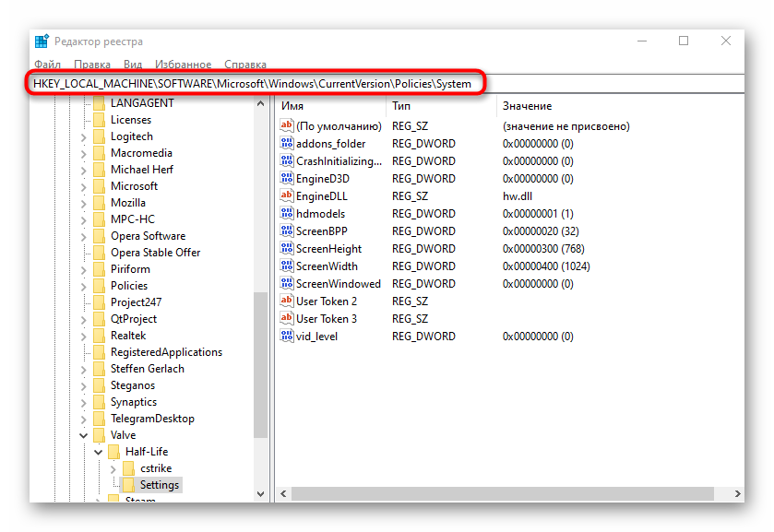Click the hdmodels DWORD value icon
This screenshot has height=532, width=774.
287,214
